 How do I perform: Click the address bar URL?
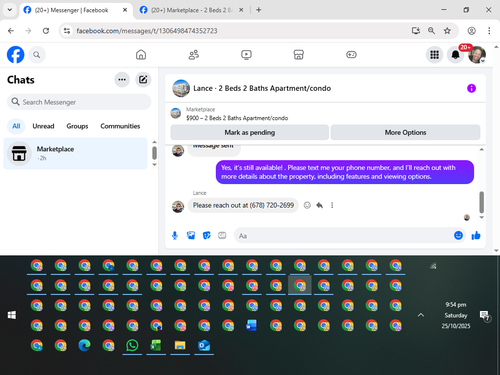[147, 31]
